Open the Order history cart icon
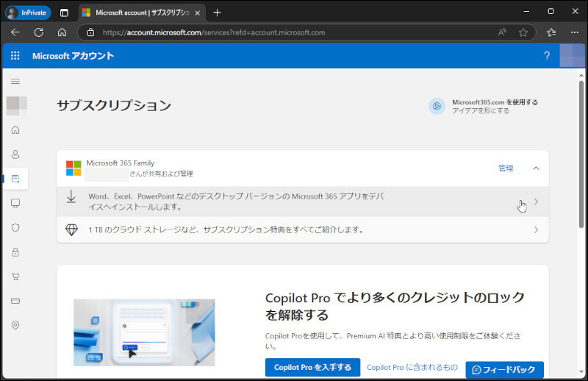The width and height of the screenshot is (588, 381). 15,277
